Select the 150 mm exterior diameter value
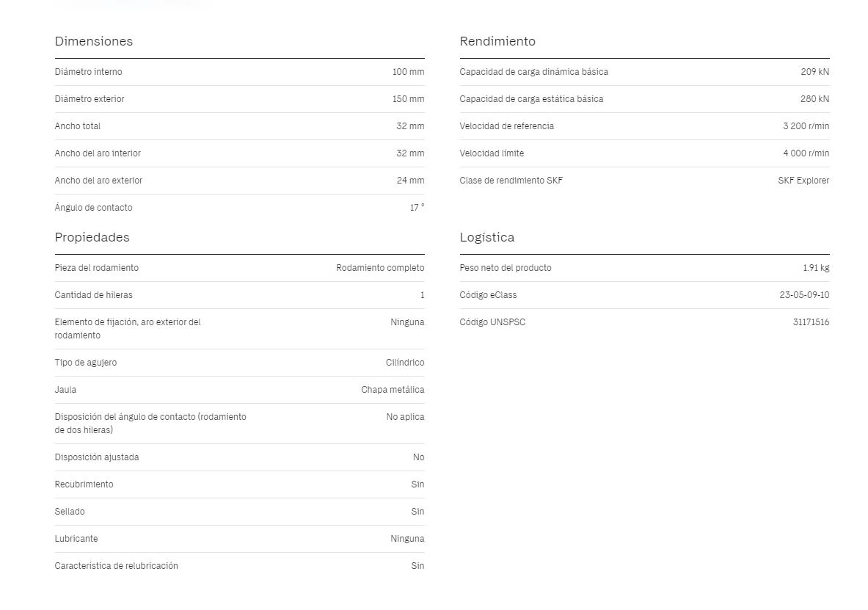The image size is (868, 610). (408, 99)
